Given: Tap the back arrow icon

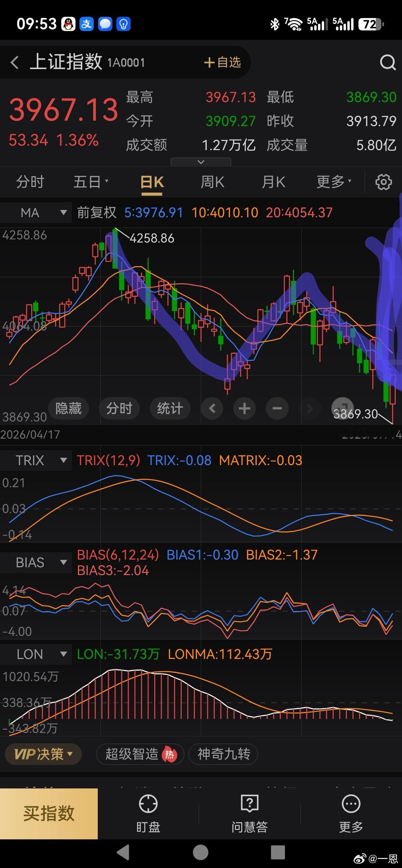Looking at the screenshot, I should (15, 62).
